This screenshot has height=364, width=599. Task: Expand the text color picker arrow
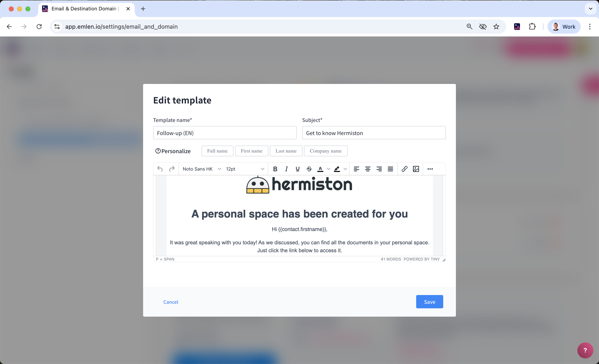(x=328, y=169)
